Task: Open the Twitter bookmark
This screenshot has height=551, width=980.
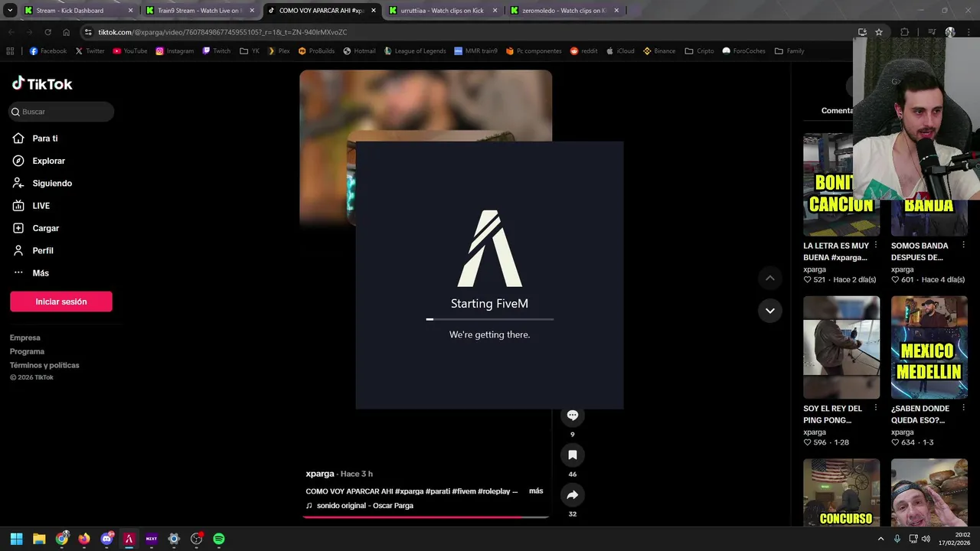Action: click(x=90, y=51)
